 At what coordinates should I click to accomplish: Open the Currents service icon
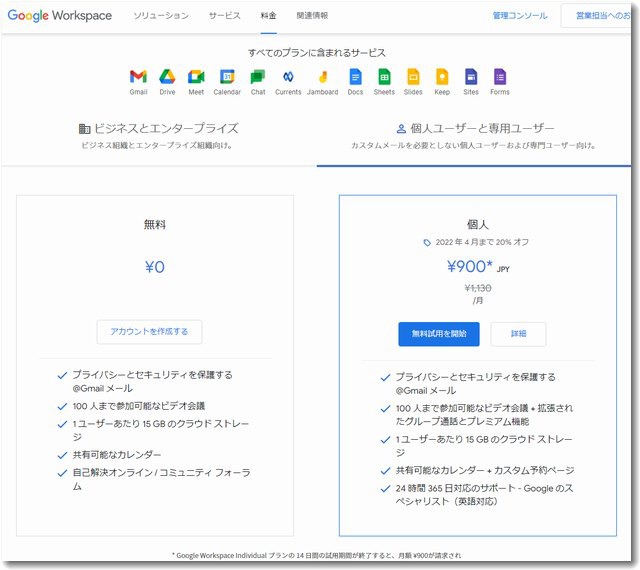pyautogui.click(x=288, y=76)
